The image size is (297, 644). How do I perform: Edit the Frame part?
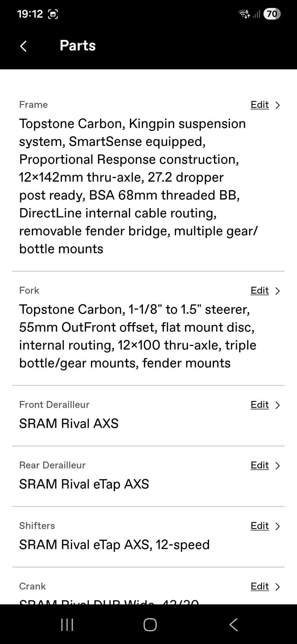[260, 105]
